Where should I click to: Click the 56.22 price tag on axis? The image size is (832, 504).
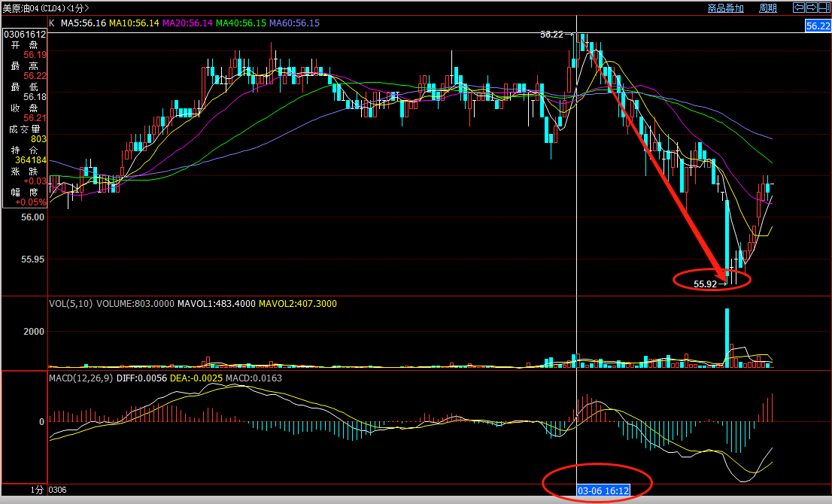coord(817,26)
